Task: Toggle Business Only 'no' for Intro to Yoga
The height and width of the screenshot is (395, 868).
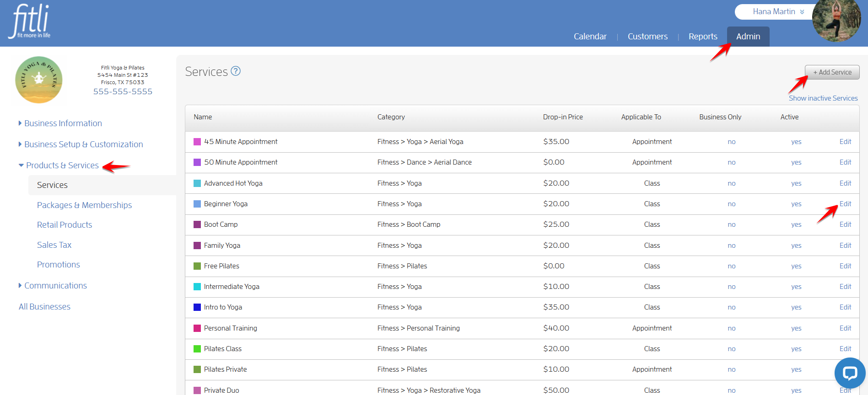Action: (x=732, y=307)
